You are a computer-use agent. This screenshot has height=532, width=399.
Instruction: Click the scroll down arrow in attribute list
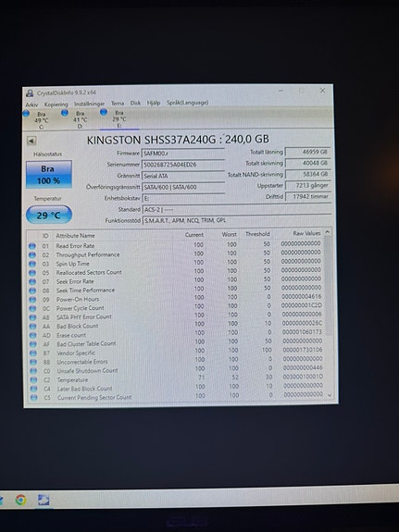click(x=329, y=395)
